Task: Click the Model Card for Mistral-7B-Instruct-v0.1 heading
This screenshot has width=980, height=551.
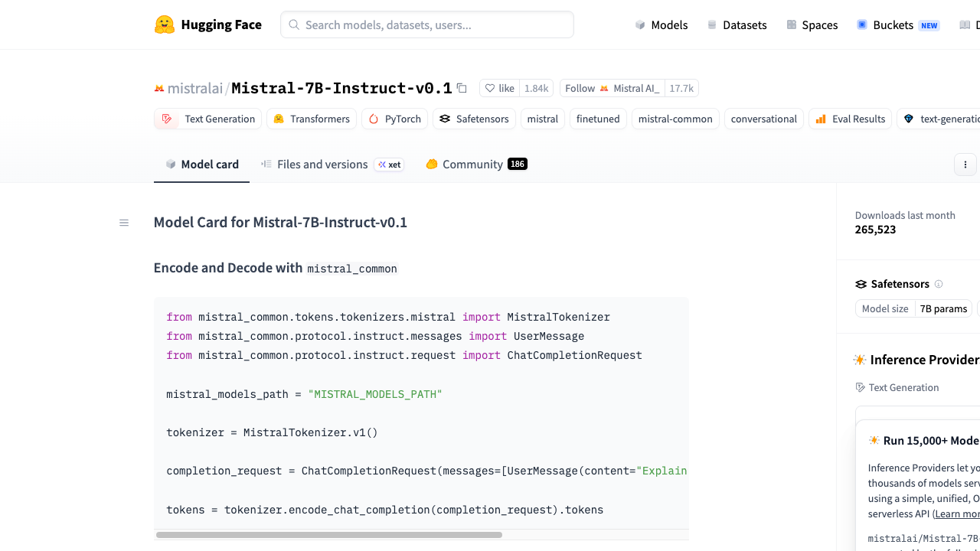Action: click(x=280, y=223)
